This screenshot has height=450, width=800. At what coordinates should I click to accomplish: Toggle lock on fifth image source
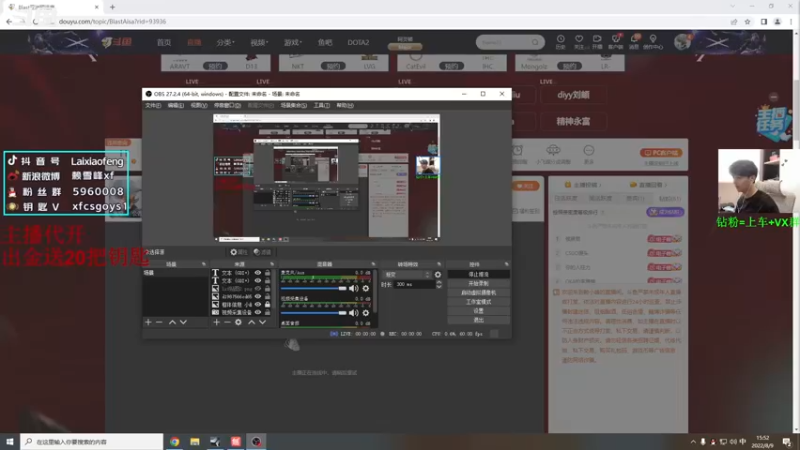(x=267, y=304)
